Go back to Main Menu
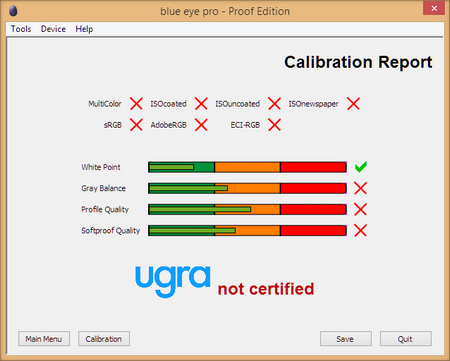Viewport: 450px width, 361px height. click(44, 339)
